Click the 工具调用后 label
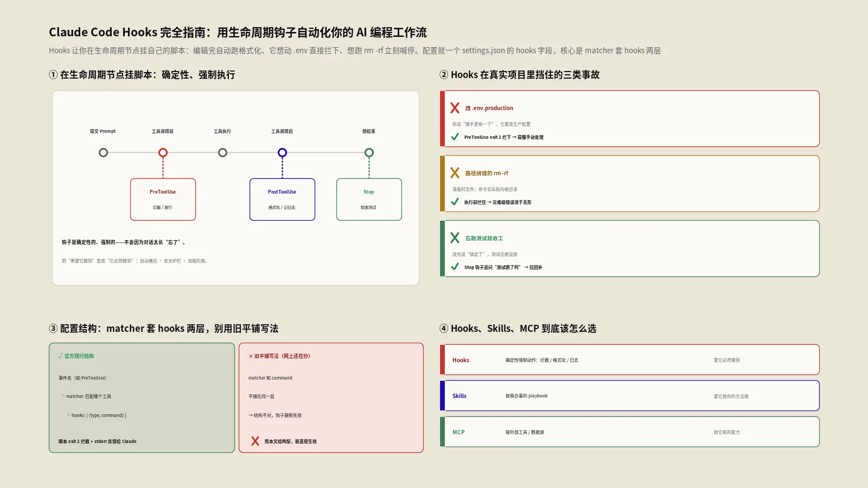This screenshot has height=488, width=868. (282, 131)
